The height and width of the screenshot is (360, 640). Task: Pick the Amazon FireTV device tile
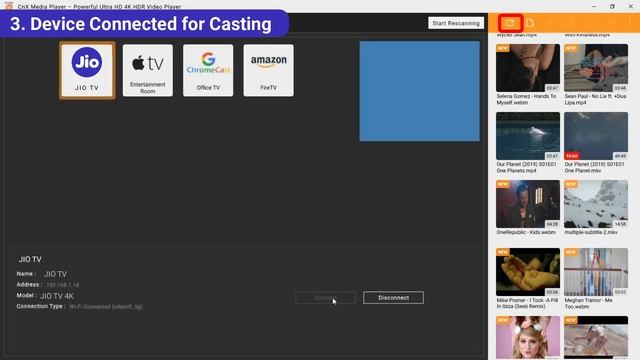pyautogui.click(x=268, y=70)
